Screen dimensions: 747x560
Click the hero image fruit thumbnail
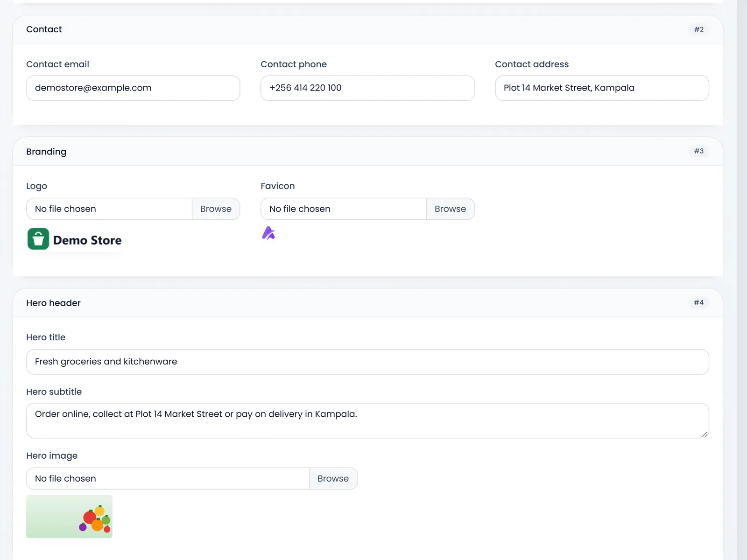pos(69,517)
